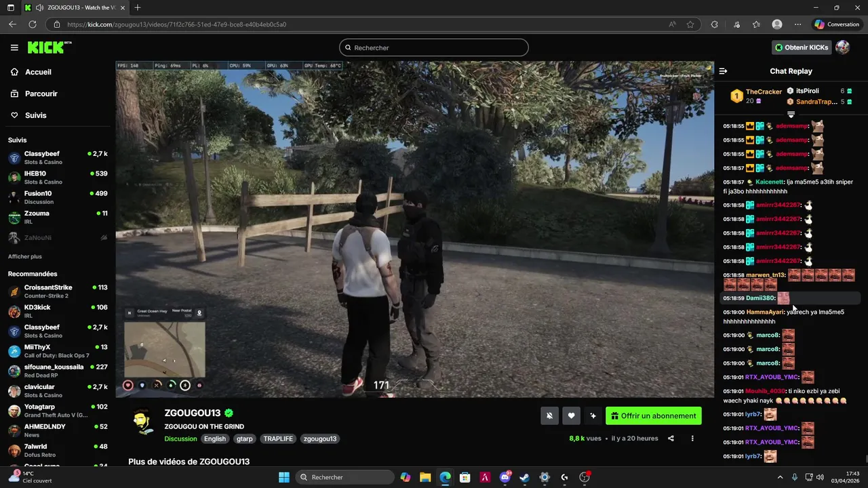Select the gtarp tag
This screenshot has width=868, height=488.
245,439
